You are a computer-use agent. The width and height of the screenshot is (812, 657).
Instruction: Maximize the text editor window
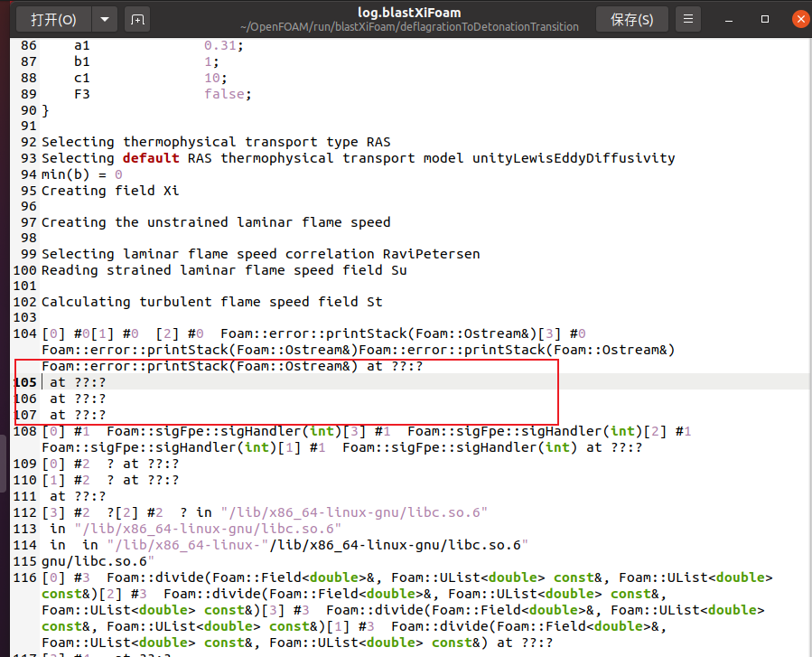(x=766, y=19)
